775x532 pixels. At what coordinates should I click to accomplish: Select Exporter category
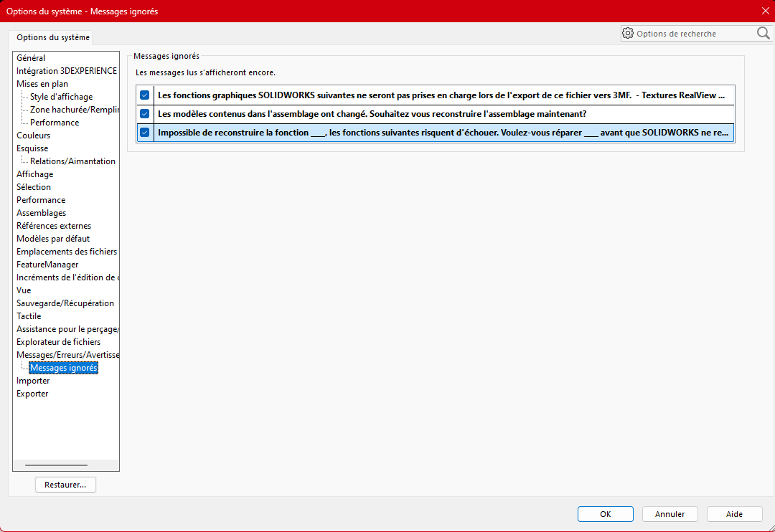32,394
